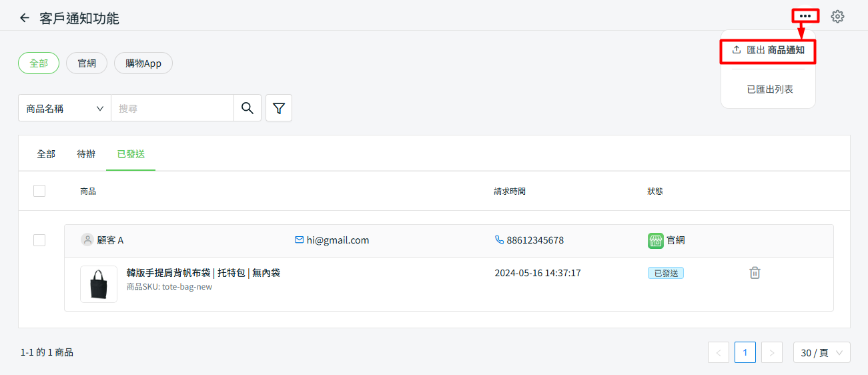The width and height of the screenshot is (868, 375).
Task: Switch to the 全部 status tab
Action: [x=46, y=154]
